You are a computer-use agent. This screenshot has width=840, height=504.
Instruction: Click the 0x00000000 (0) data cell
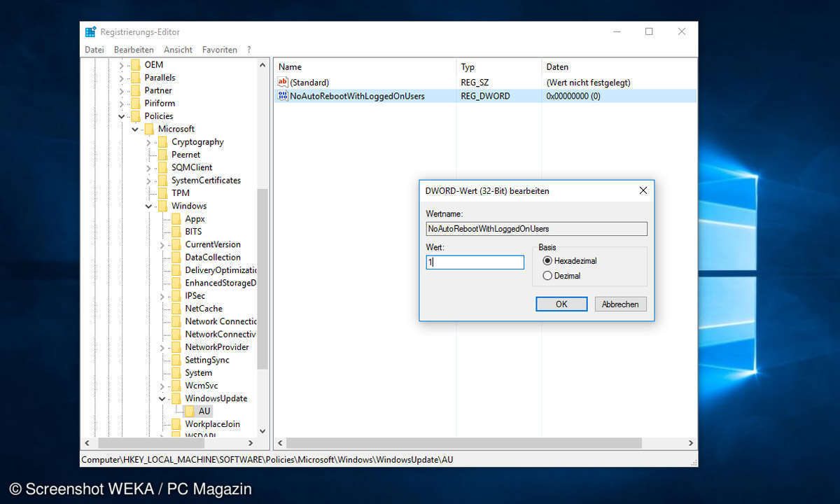click(573, 96)
